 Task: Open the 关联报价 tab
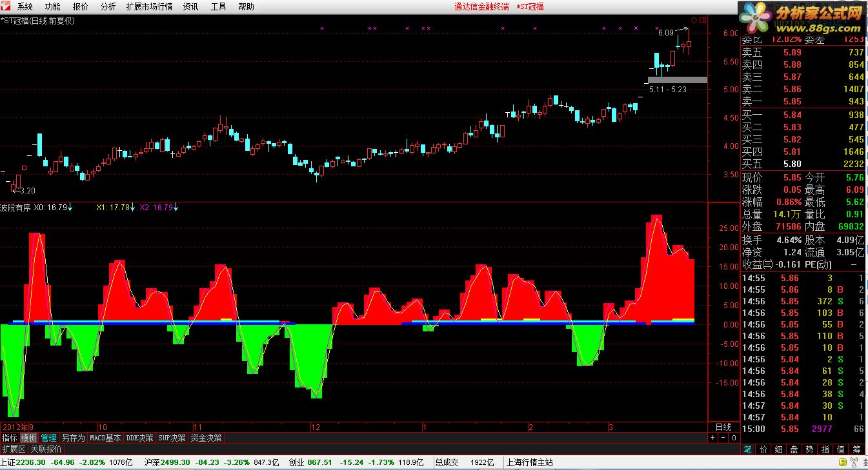[46, 449]
